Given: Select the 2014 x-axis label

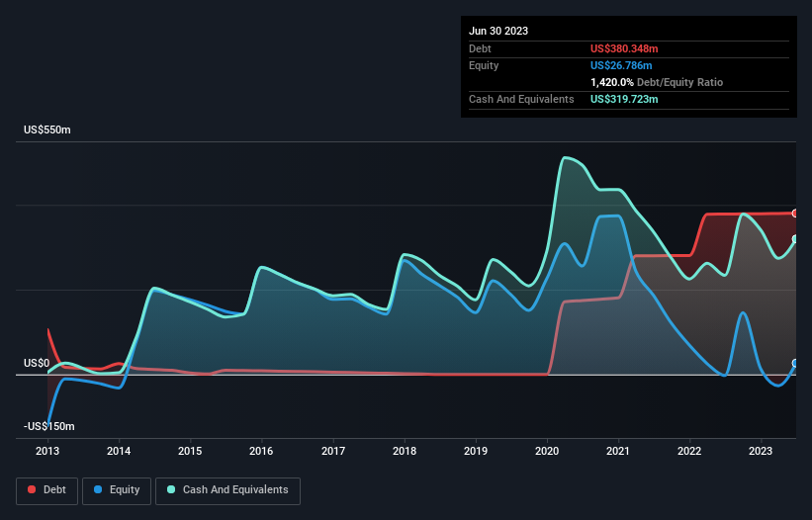Looking at the screenshot, I should pyautogui.click(x=119, y=451).
